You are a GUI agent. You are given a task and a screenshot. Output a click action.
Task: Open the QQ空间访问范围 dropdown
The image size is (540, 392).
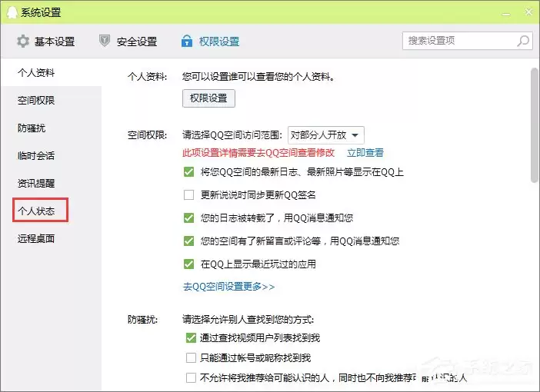pos(326,135)
